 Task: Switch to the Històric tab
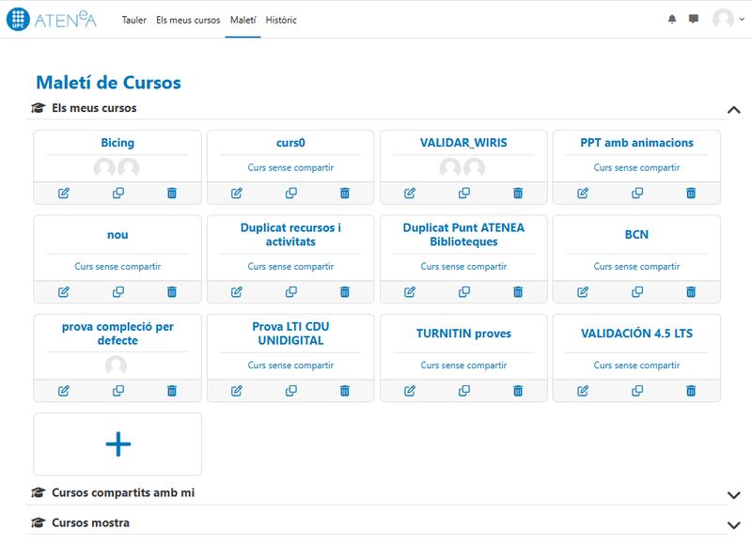(x=281, y=20)
